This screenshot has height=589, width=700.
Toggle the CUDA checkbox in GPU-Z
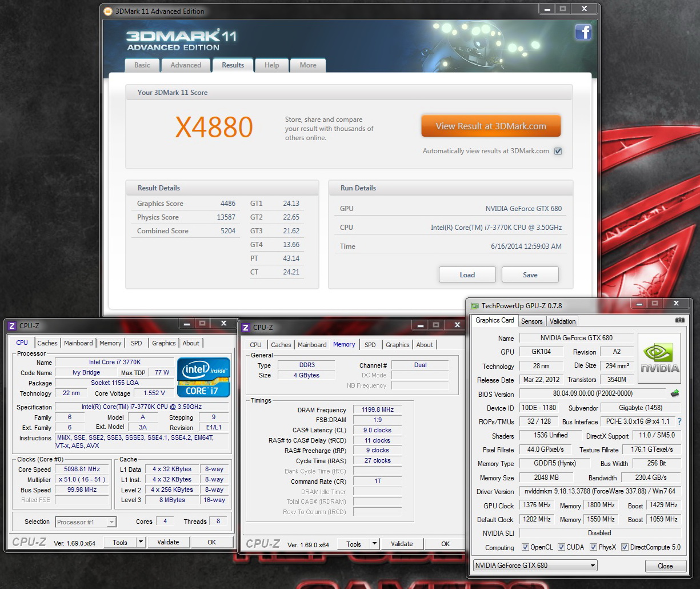pyautogui.click(x=561, y=547)
